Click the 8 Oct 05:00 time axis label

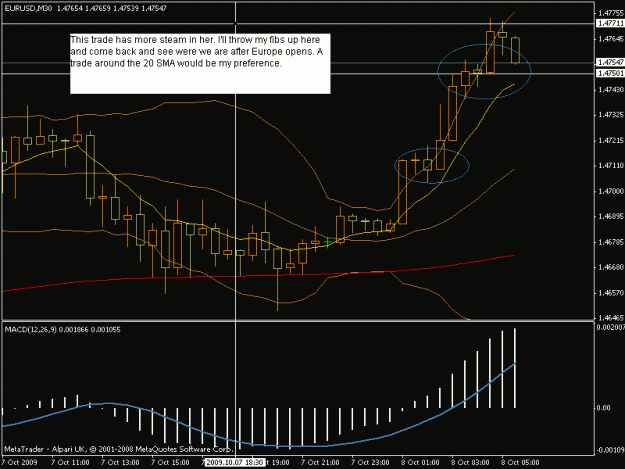(x=520, y=462)
